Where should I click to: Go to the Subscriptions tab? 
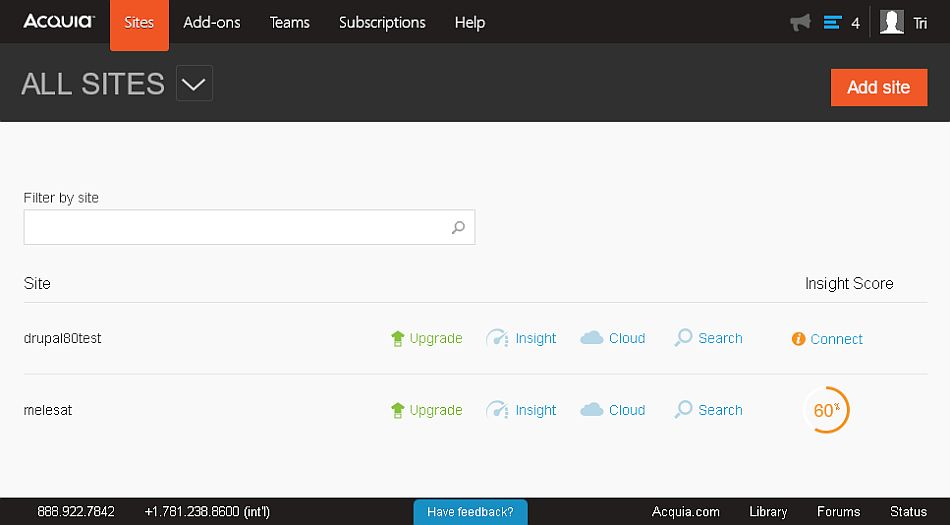pyautogui.click(x=382, y=22)
